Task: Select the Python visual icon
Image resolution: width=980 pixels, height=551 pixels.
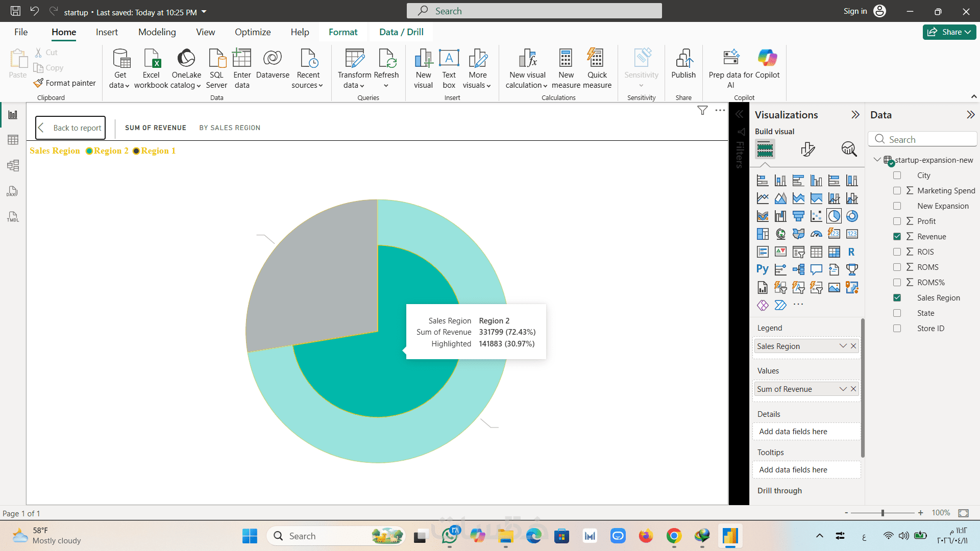Action: (x=762, y=269)
